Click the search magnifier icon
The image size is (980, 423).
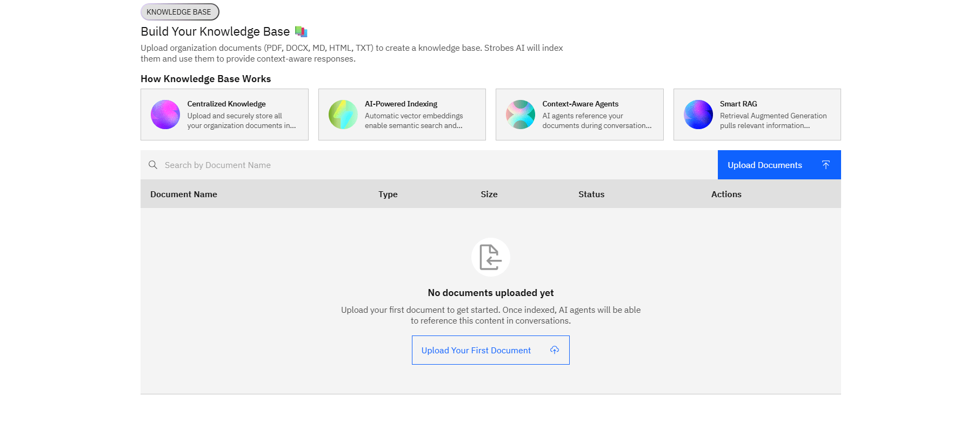[153, 165]
